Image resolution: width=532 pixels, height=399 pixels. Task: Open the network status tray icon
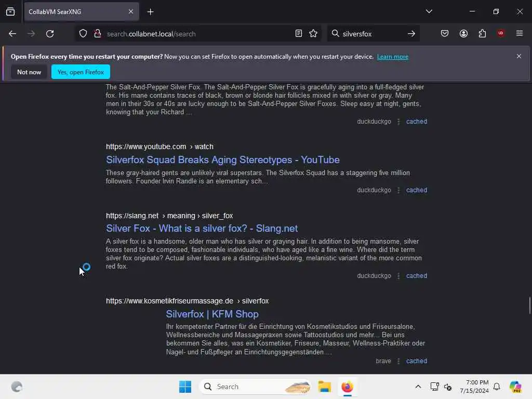[435, 387]
